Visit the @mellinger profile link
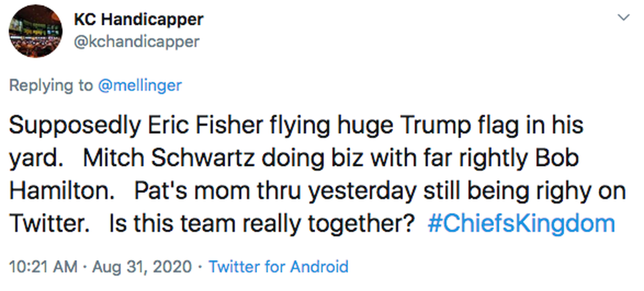This screenshot has height=291, width=644. coord(140,85)
